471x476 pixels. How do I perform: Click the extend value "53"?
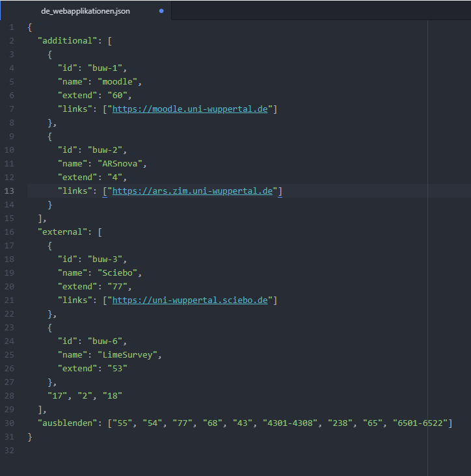pos(118,369)
